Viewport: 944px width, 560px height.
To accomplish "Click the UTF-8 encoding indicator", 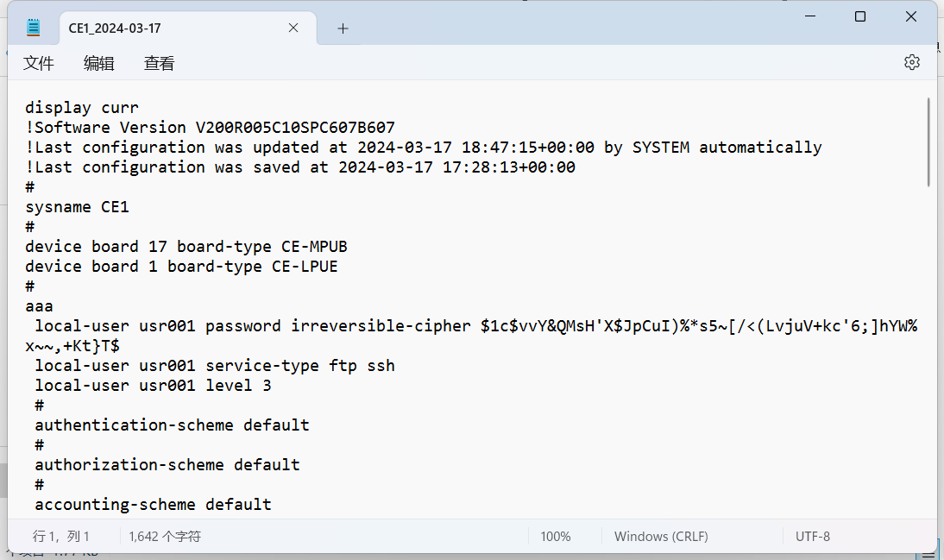I will click(x=813, y=537).
